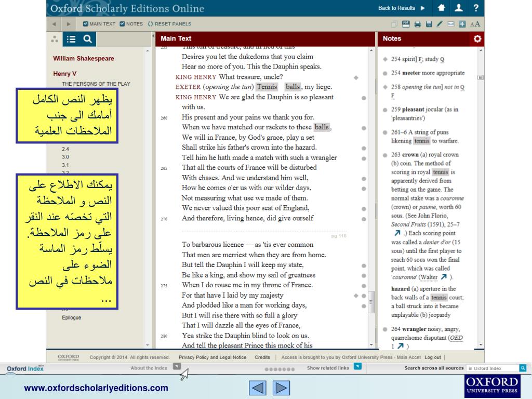The width and height of the screenshot is (532, 399).
Task: Go to next page arrow in toolbar
Action: point(69,24)
